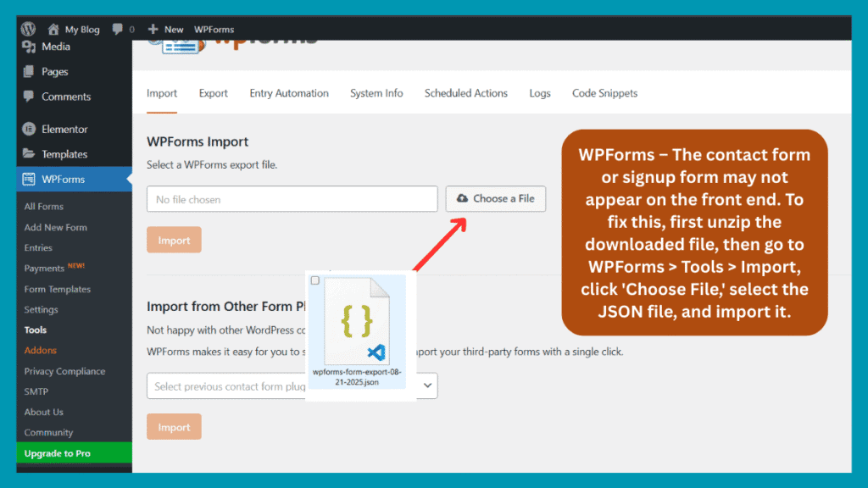868x488 pixels.
Task: Click the Comments icon in sidebar
Action: [29, 97]
